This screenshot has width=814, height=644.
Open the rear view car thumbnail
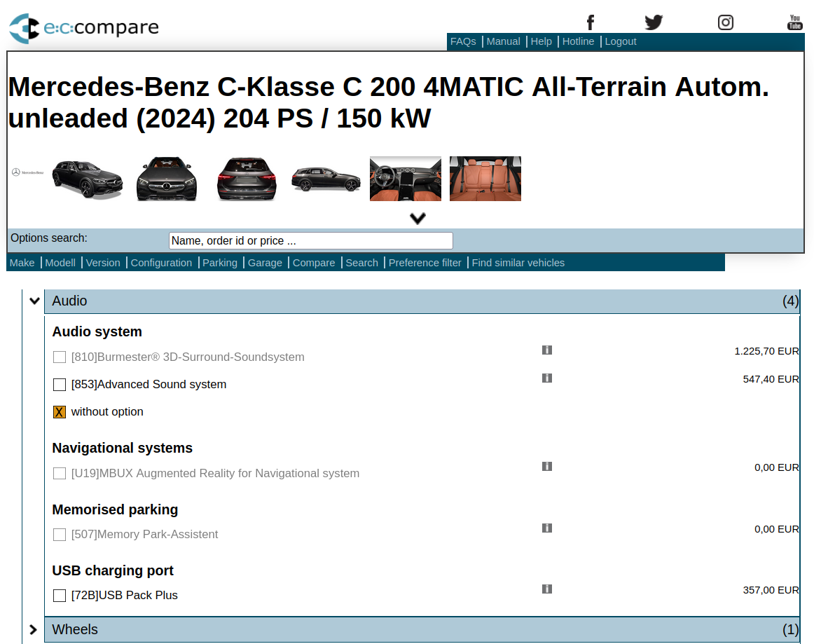click(247, 179)
